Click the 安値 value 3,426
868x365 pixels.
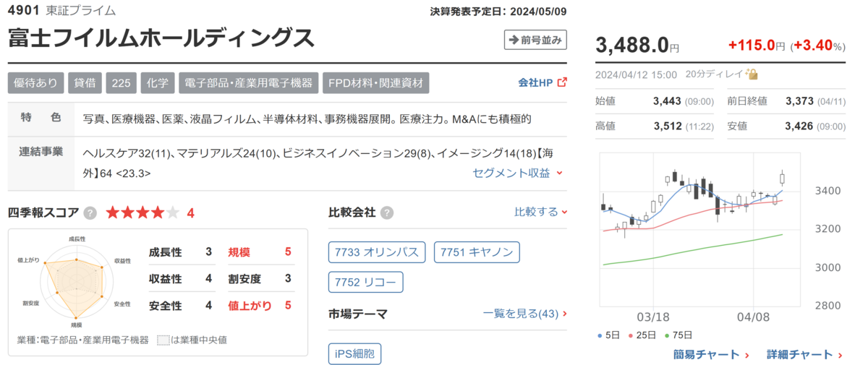pos(800,126)
